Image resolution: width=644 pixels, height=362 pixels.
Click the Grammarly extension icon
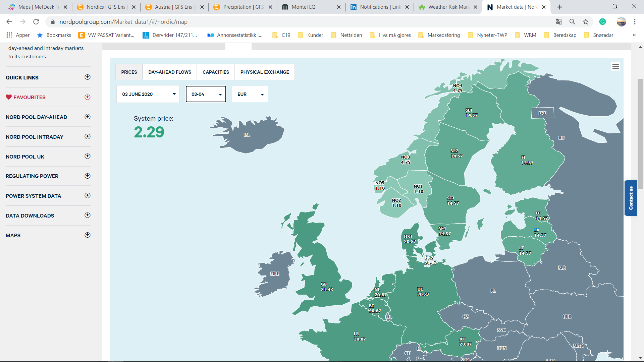point(602,22)
